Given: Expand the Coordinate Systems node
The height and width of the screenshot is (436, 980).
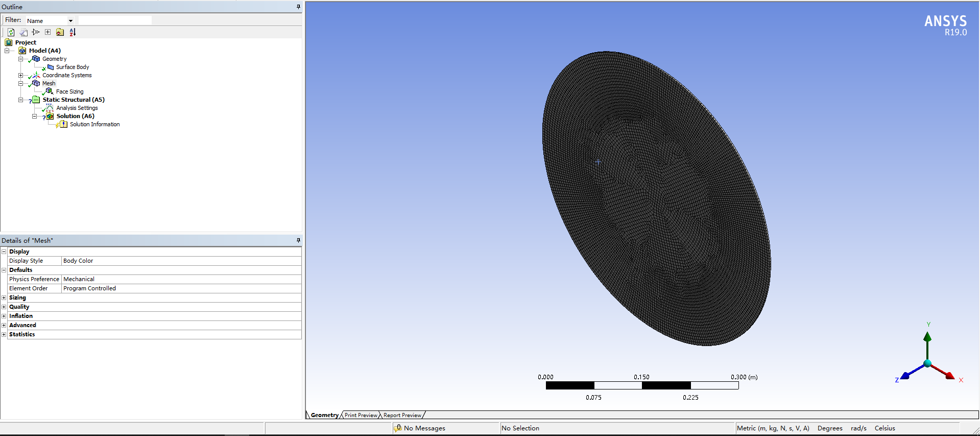Looking at the screenshot, I should (20, 75).
